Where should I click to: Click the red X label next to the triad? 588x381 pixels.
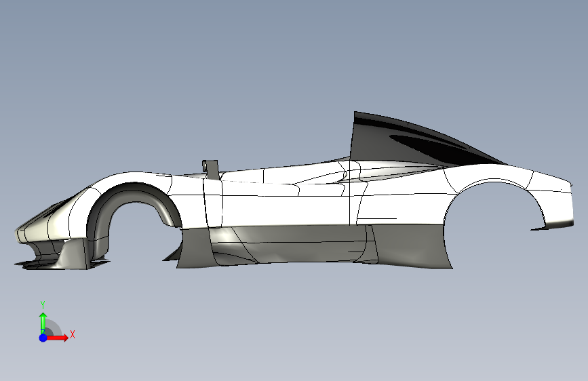pos(73,334)
